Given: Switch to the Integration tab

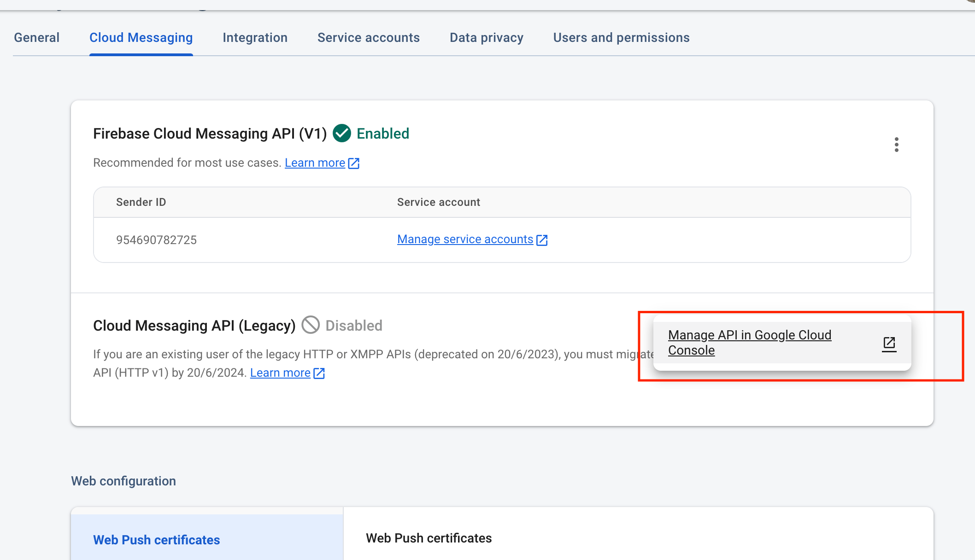Looking at the screenshot, I should coord(255,38).
